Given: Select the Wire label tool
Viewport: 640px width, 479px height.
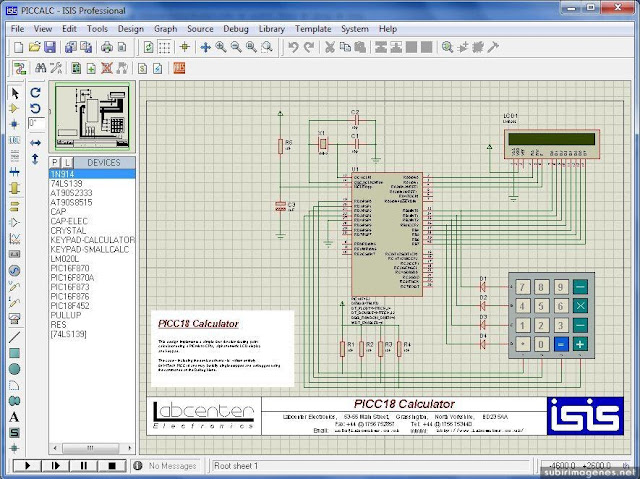Looking at the screenshot, I should pyautogui.click(x=14, y=140).
